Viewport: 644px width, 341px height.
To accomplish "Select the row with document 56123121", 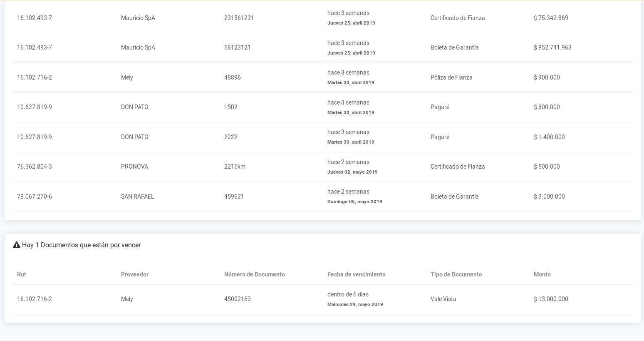I will (237, 47).
